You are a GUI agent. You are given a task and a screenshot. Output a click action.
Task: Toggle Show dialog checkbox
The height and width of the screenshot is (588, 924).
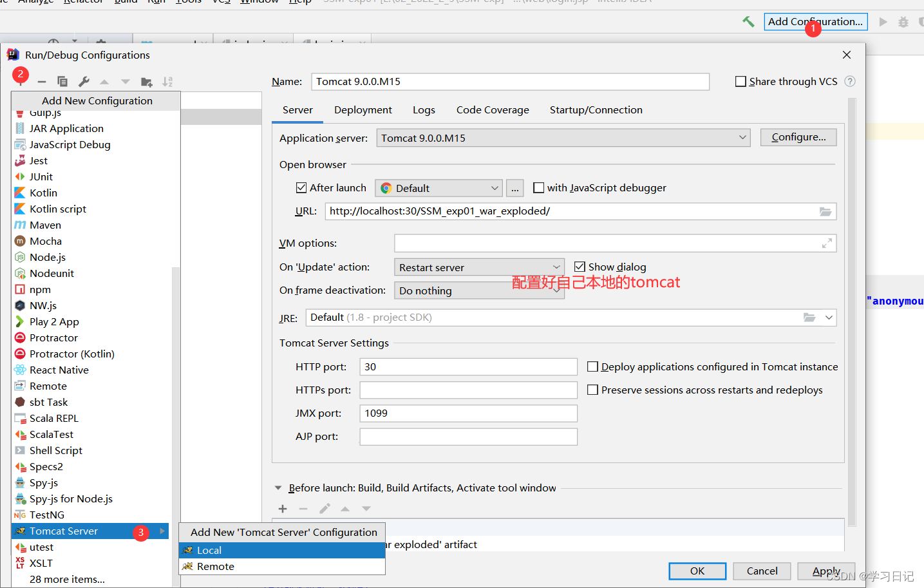point(580,267)
